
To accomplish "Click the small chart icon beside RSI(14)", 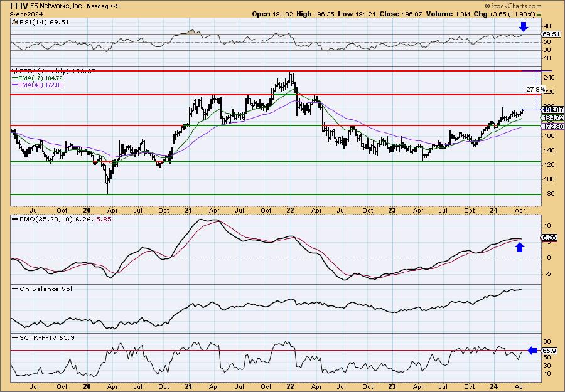I will tap(14, 22).
